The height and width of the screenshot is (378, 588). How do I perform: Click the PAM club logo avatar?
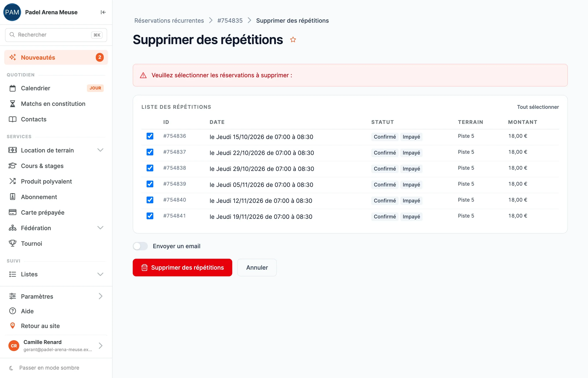pos(12,12)
